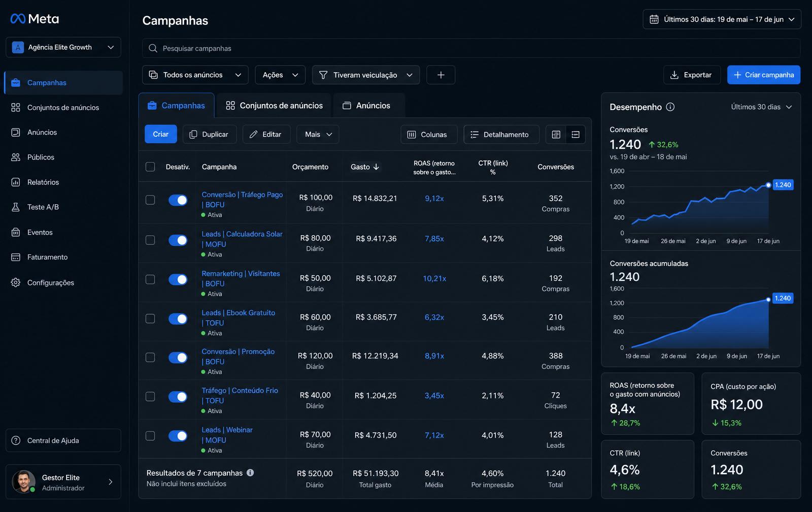The width and height of the screenshot is (812, 512).
Task: Click the Editar button
Action: coord(266,135)
